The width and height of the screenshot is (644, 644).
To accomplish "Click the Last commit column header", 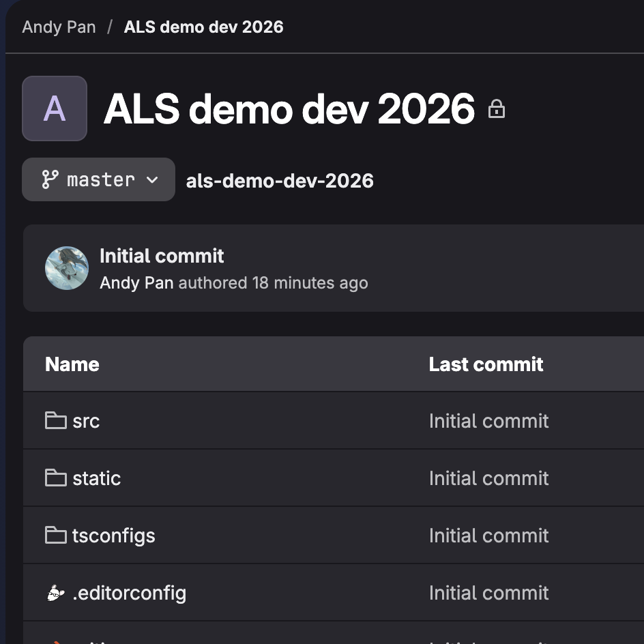I will click(x=486, y=364).
